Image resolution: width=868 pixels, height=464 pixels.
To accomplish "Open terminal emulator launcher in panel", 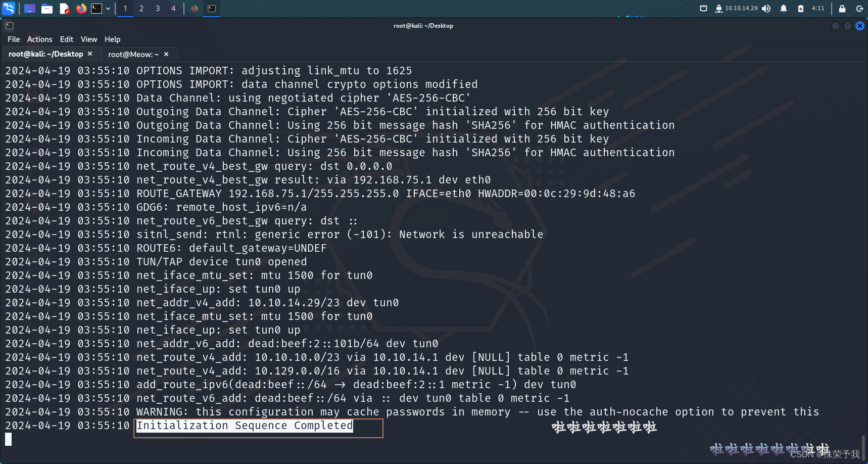I will [97, 9].
